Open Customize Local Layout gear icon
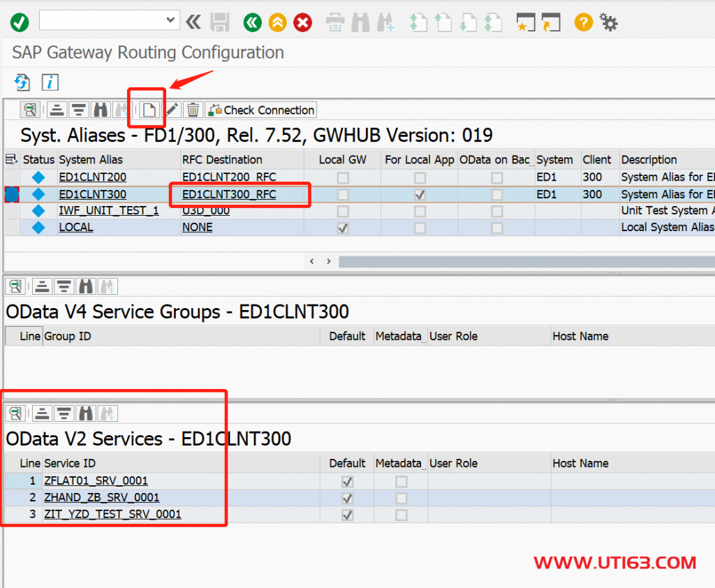Viewport: 715px width, 588px height. tap(608, 22)
